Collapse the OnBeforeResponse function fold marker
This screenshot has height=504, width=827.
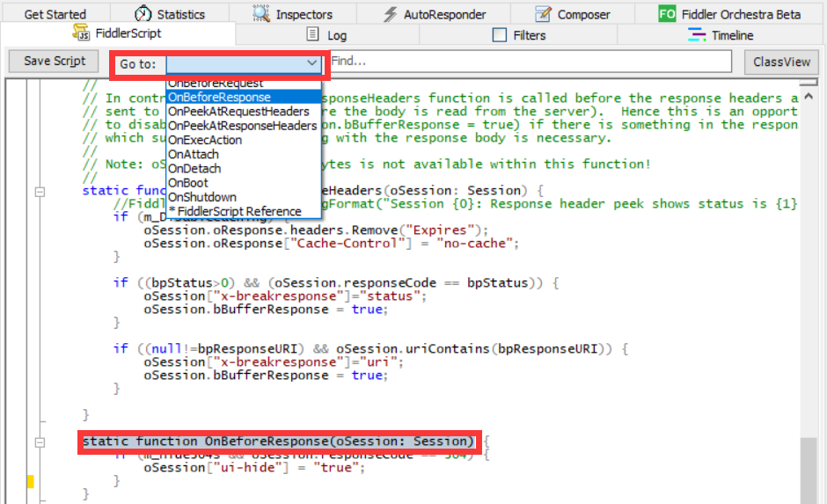tap(39, 441)
